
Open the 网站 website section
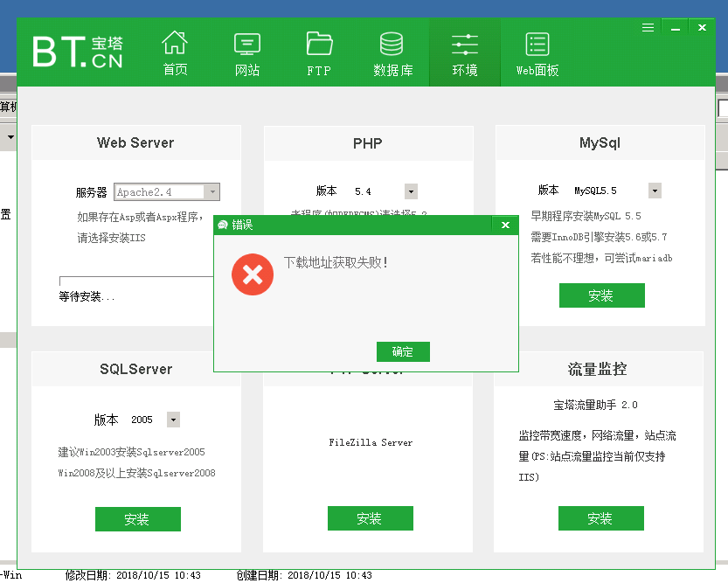coord(247,54)
